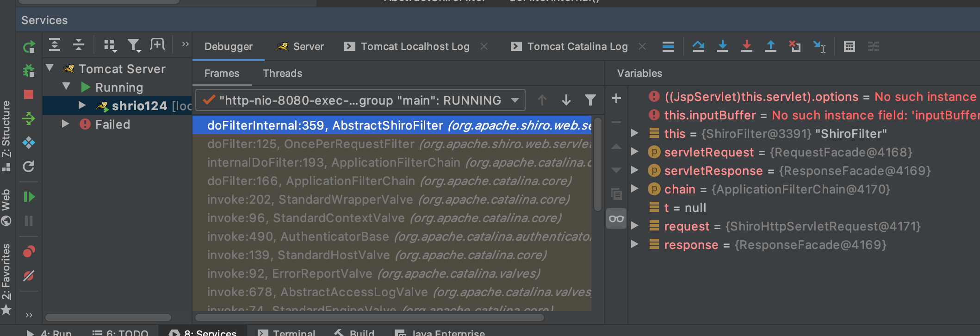Click Open in New Tab icon
The height and width of the screenshot is (336, 980).
tap(157, 44)
